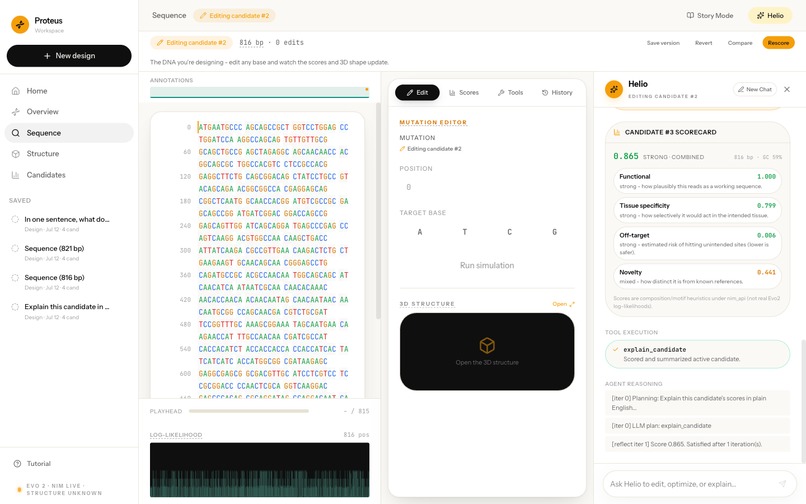Click the 0.865 combined score value
Screen dimensions: 806x504
[x=626, y=156]
